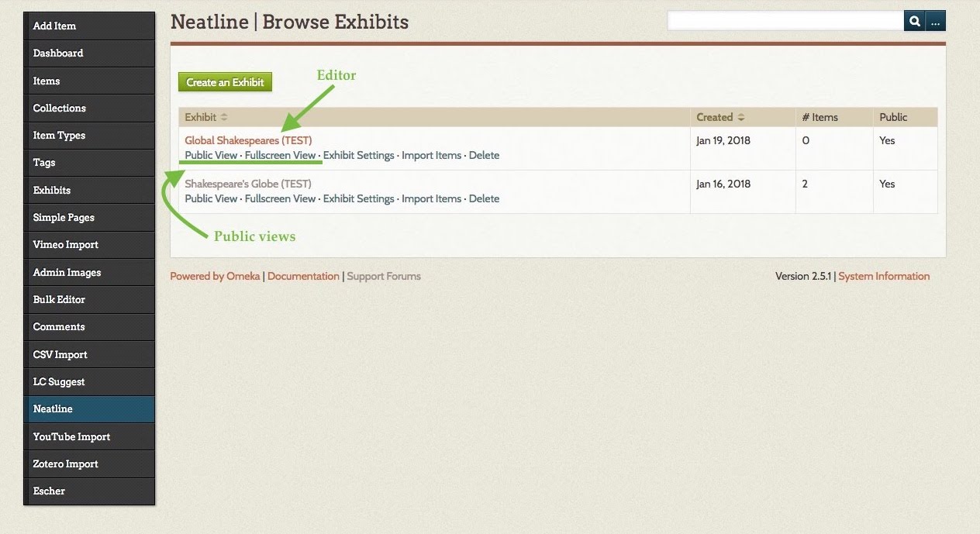Screen dimensions: 980x534
Task: Open Tags sidebar entry
Action: pyautogui.click(x=89, y=163)
